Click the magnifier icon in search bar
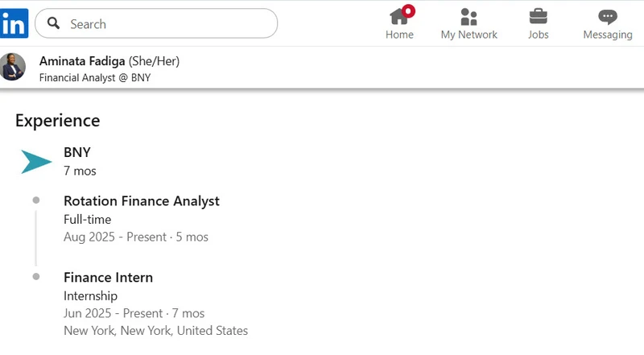 (x=53, y=23)
